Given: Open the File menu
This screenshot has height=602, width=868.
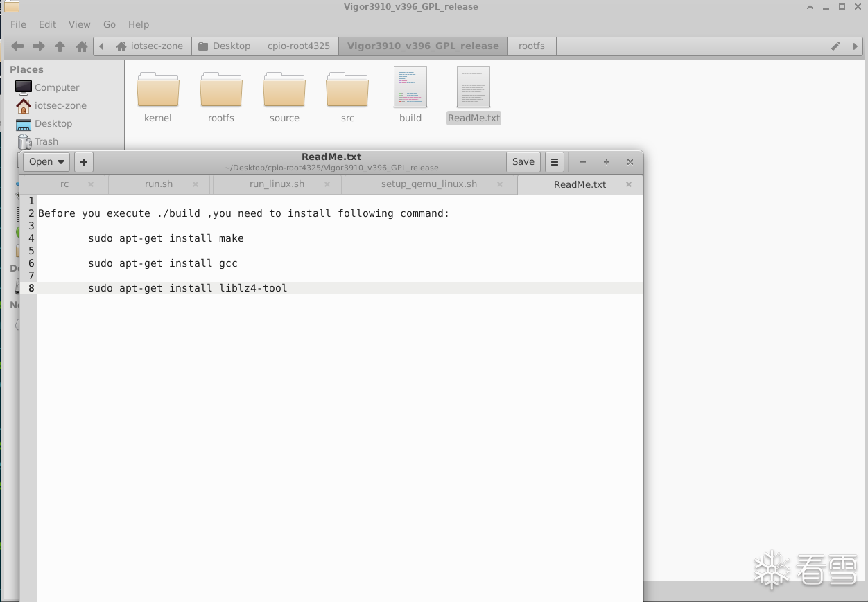Looking at the screenshot, I should click(18, 24).
